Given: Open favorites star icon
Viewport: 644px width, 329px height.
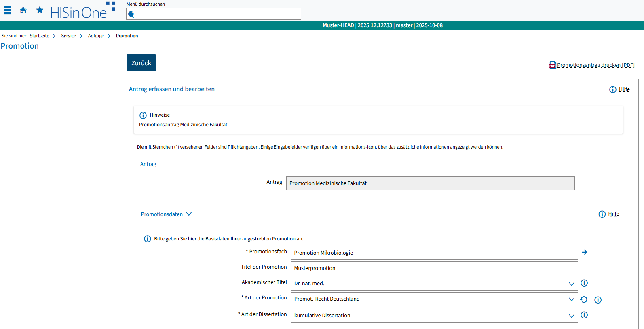Looking at the screenshot, I should [x=40, y=10].
